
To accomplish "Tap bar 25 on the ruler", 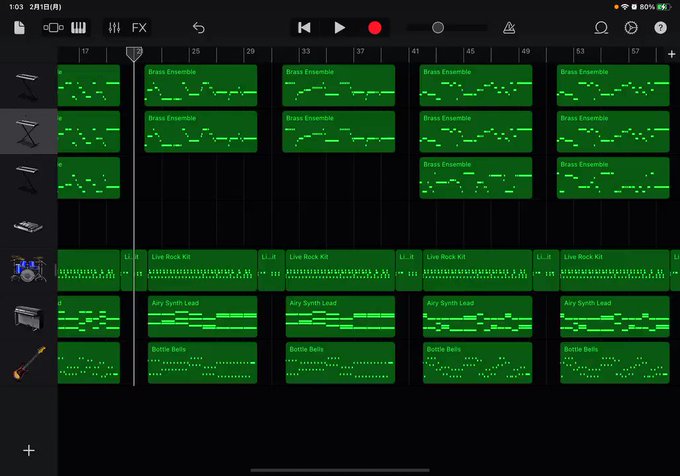I will pos(196,51).
